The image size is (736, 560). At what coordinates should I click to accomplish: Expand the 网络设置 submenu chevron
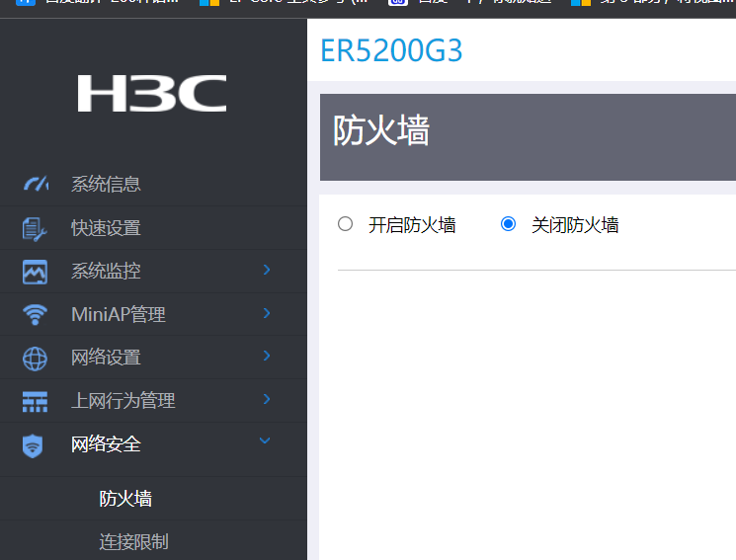coord(267,356)
